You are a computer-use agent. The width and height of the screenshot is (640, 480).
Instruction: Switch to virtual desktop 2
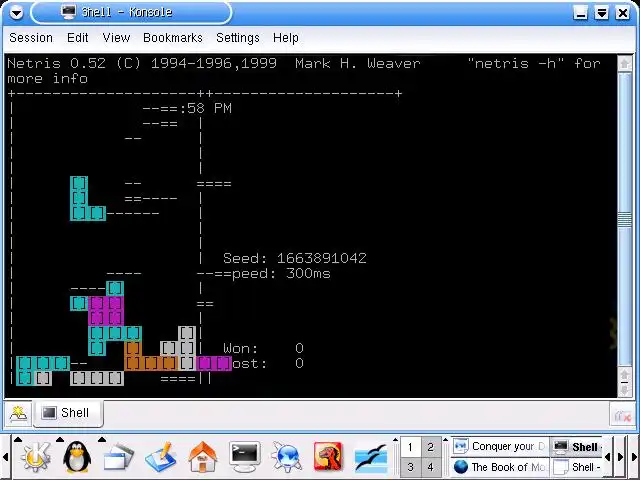(431, 447)
